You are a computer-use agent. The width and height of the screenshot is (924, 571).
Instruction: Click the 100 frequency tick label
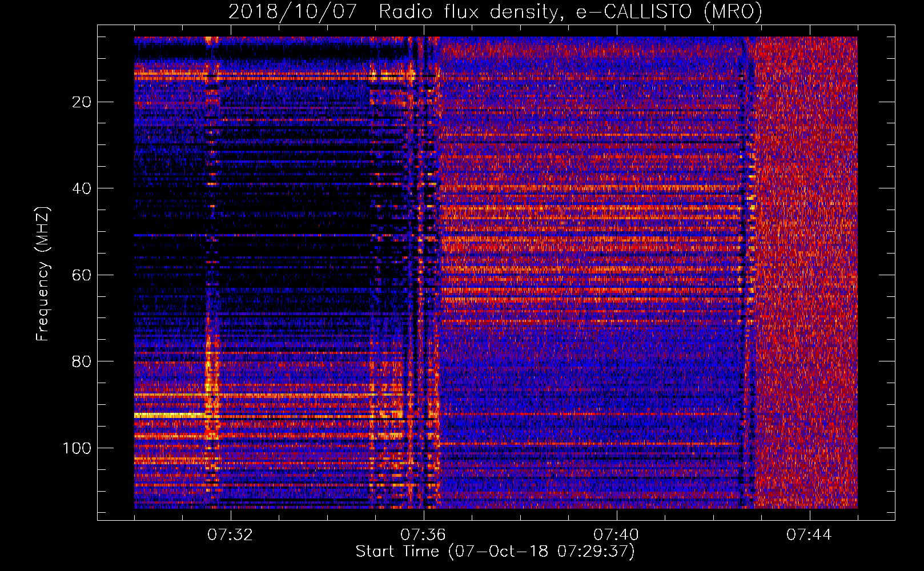coord(77,448)
